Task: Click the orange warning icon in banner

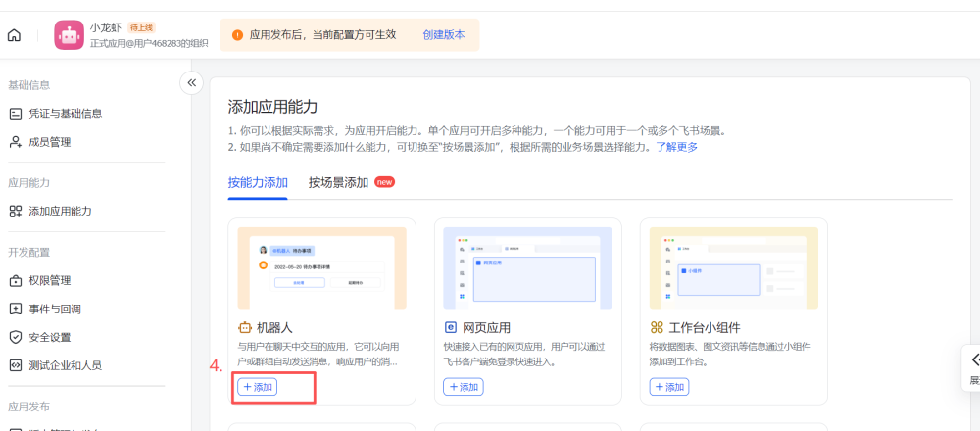Action: (x=237, y=35)
